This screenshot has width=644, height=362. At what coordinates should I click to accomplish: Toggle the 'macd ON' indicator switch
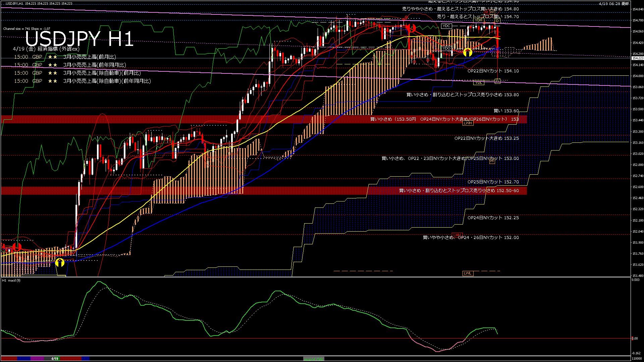pyautogui.click(x=314, y=359)
